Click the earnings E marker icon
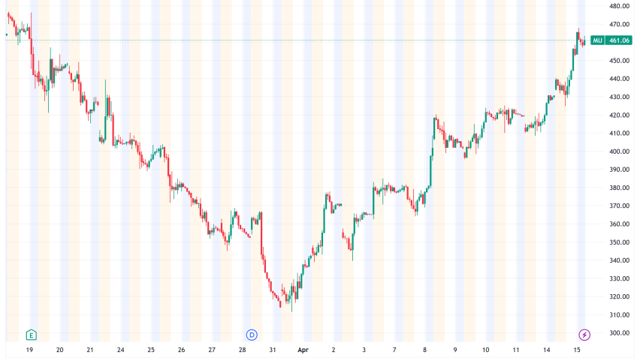Viewport: 640px width, 364px height. (30, 334)
